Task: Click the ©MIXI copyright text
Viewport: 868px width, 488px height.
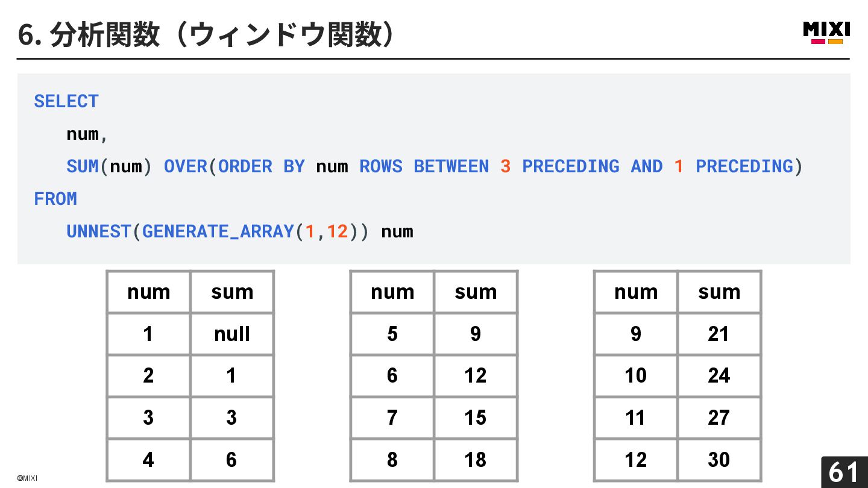Action: pos(27,478)
